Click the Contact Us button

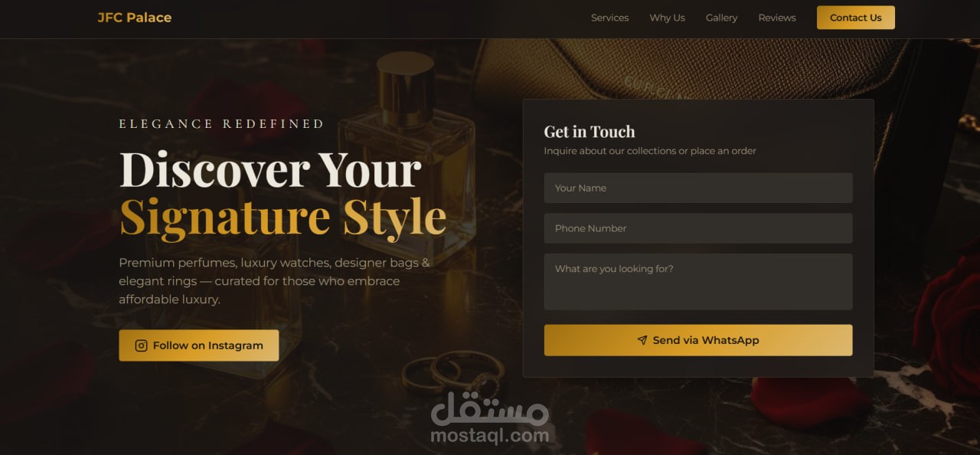point(856,18)
